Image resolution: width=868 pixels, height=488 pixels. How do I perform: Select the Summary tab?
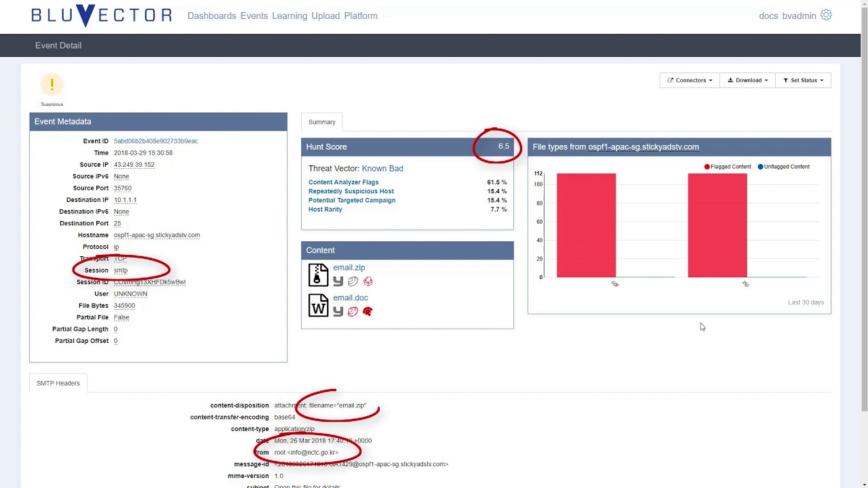[322, 122]
